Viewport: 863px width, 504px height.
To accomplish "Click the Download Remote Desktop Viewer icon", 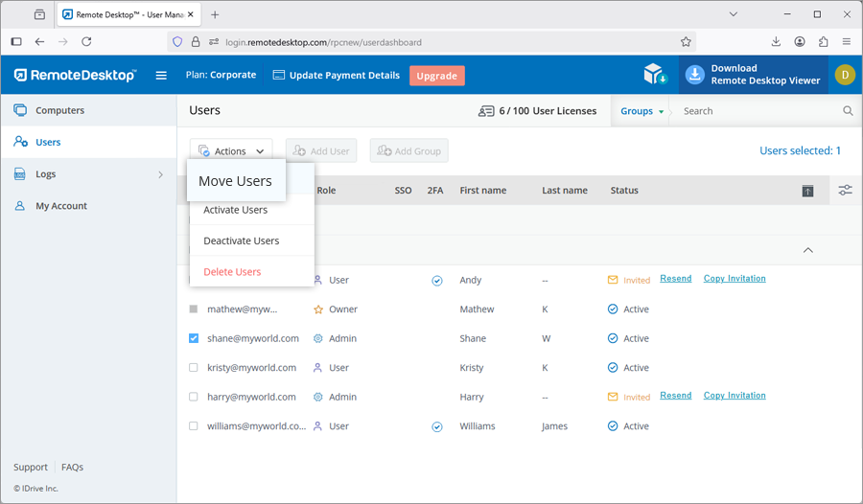I will click(694, 75).
